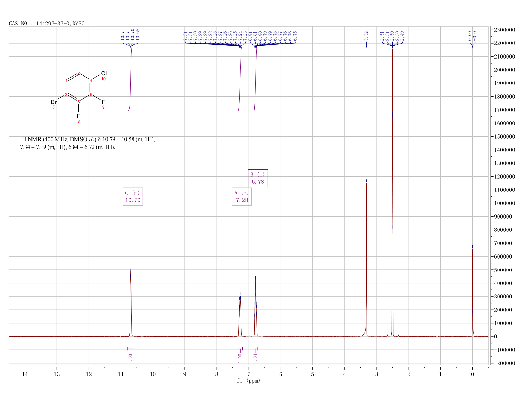
Task: Click the 14 tick label on ppm axis
Action: click(x=25, y=374)
